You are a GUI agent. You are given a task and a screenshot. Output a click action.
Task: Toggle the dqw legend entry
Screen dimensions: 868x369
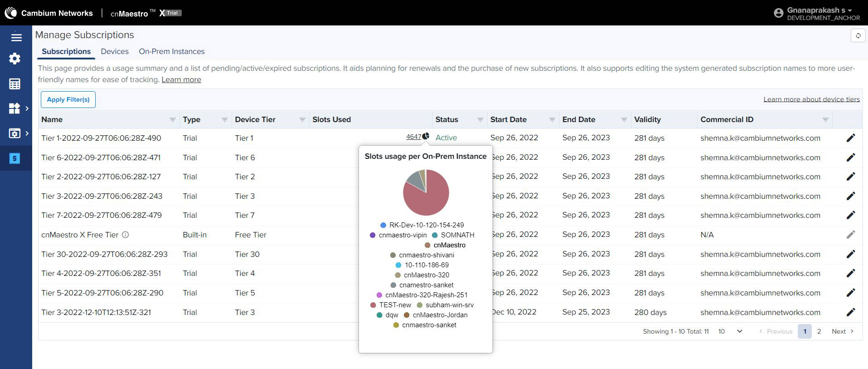[388, 315]
